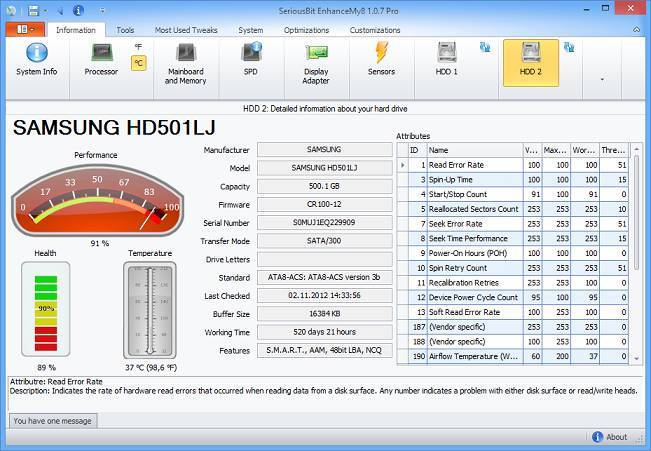651x451 pixels.
Task: Select the Airflow Temperature row
Action: pyautogui.click(x=513, y=356)
